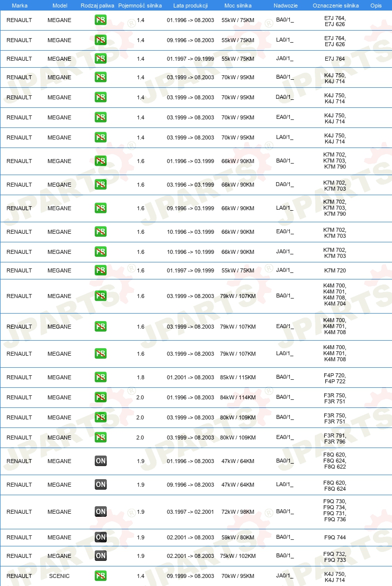Click the PB icon in the 70kW DA0/1_ row
The height and width of the screenshot is (586, 392).
pyautogui.click(x=100, y=97)
